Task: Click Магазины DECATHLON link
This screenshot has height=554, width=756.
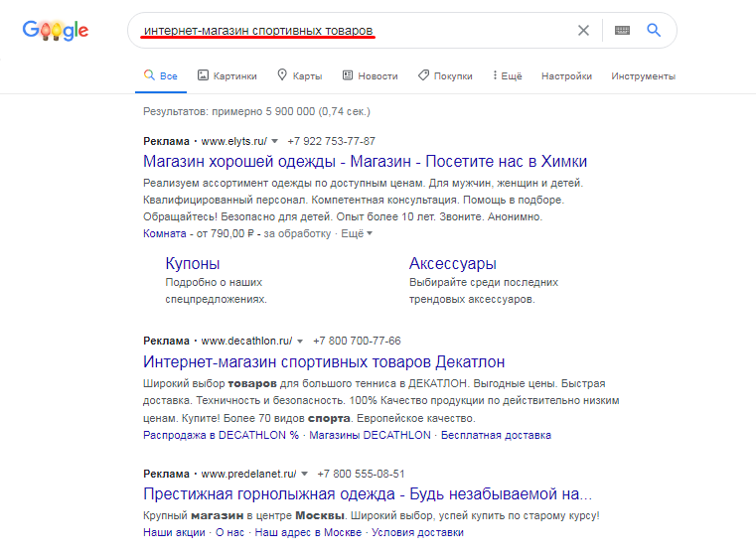Action: click(x=370, y=435)
